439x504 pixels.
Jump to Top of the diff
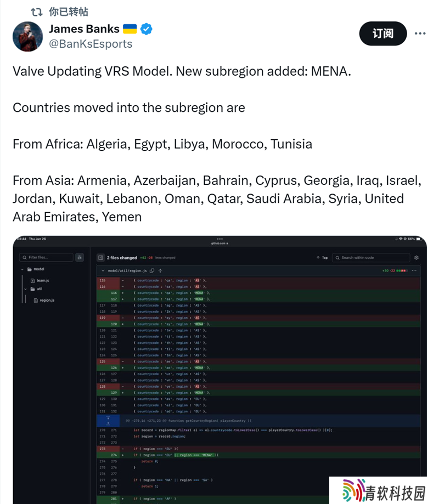click(322, 258)
